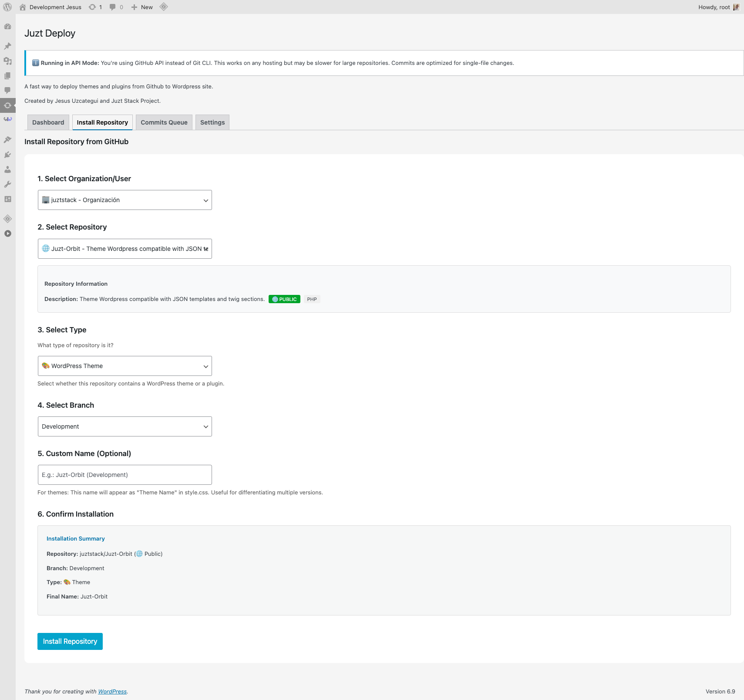Click the green PUBLIC badge
This screenshot has width=744, height=700.
(x=284, y=299)
